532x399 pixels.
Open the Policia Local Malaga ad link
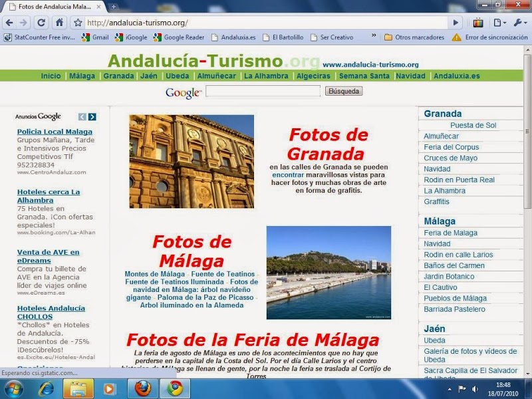click(x=55, y=132)
